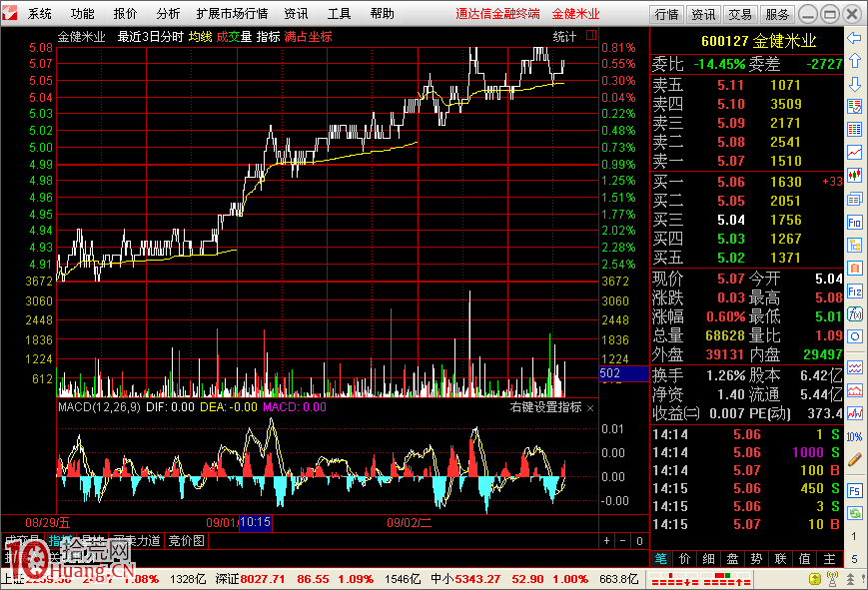This screenshot has width=868, height=590.
Task: Switch to the intraday line chart icon
Action: tap(854, 152)
